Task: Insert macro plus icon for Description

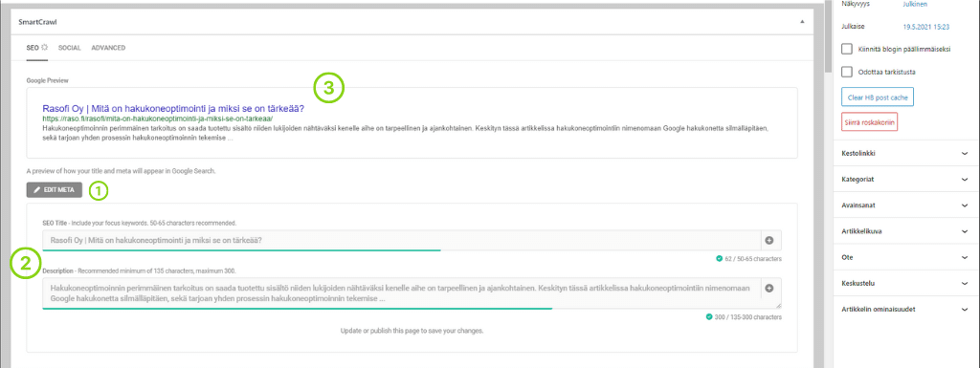Action: click(770, 288)
